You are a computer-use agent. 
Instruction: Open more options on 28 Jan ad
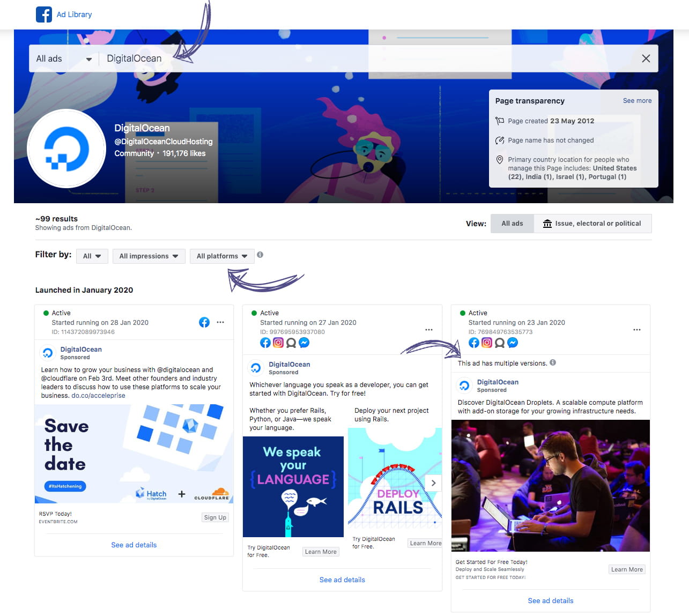220,322
